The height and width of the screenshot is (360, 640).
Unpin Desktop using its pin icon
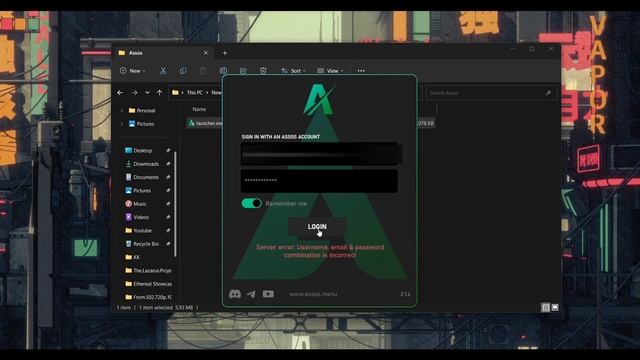(x=168, y=151)
